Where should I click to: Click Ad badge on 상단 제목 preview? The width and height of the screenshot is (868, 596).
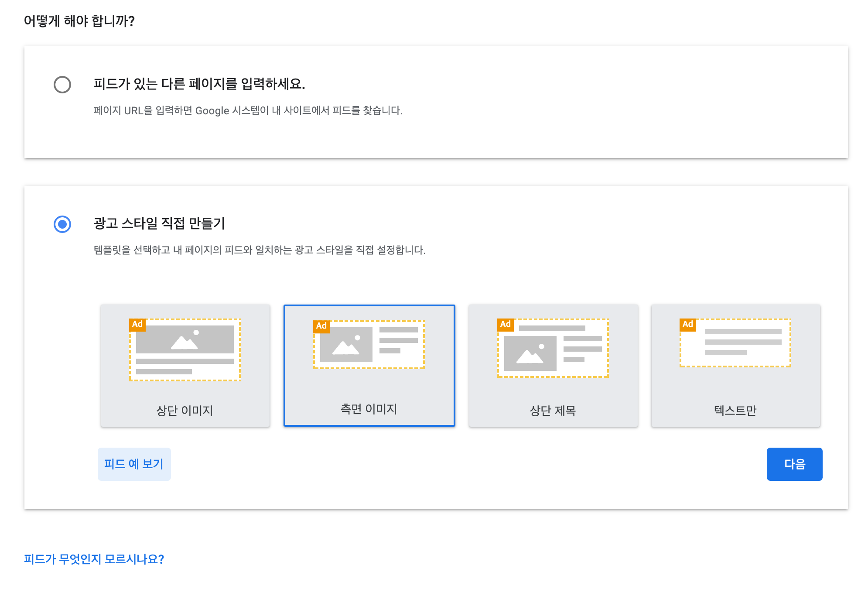(506, 325)
